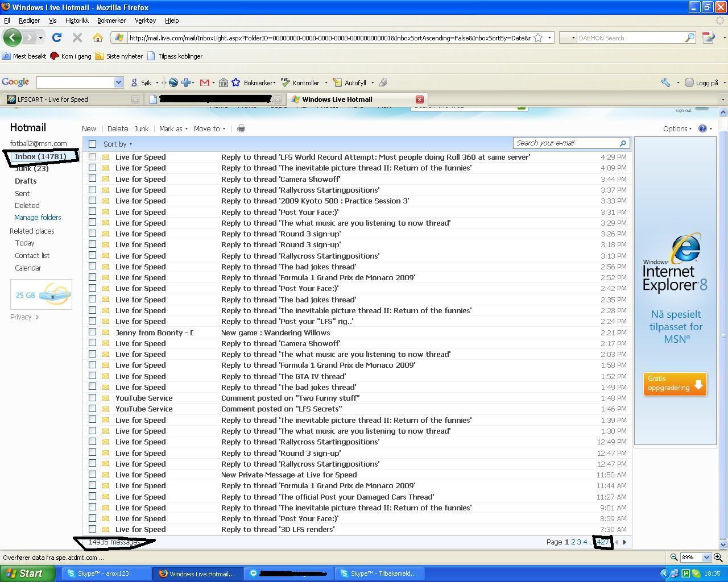
Task: Click the zoom in magnifier icon in status bar
Action: click(x=718, y=558)
